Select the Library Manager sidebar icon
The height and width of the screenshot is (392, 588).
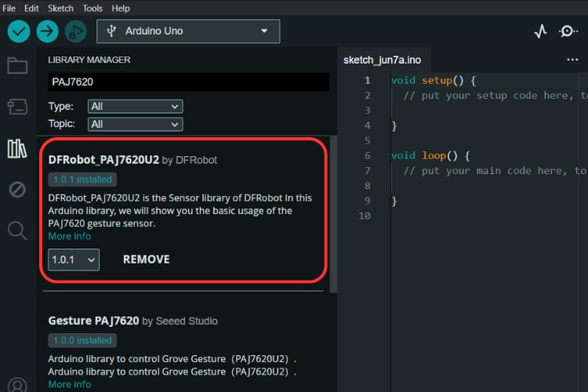tap(17, 148)
